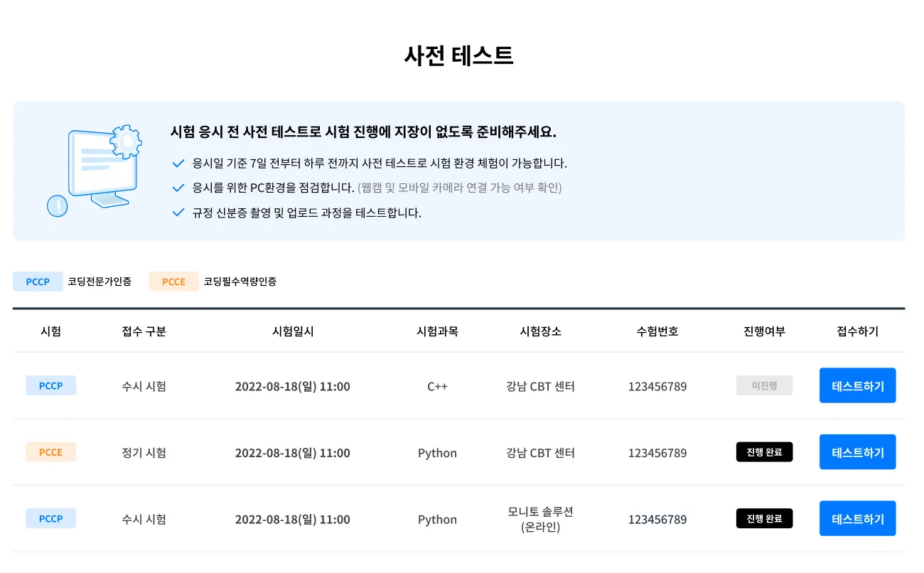Start 테스트하기 for the PCCE 정기 시험 row
Image resolution: width=924 pixels, height=573 pixels.
(x=857, y=452)
